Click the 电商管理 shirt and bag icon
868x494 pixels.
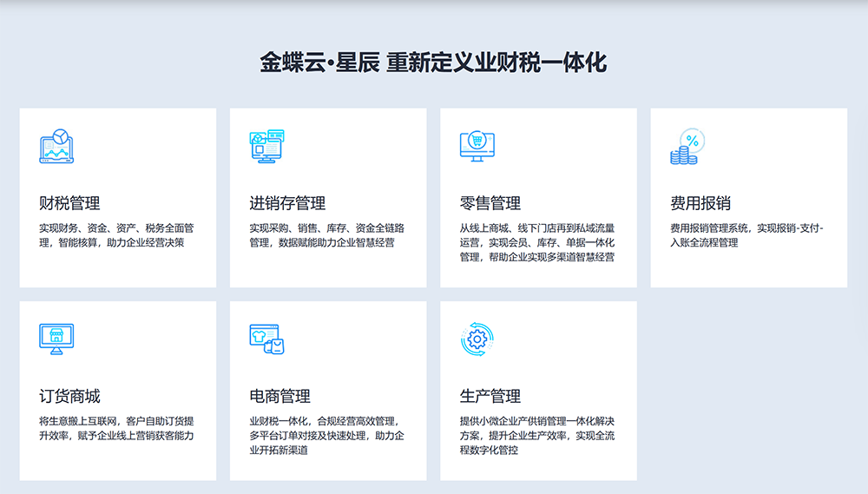point(266,339)
